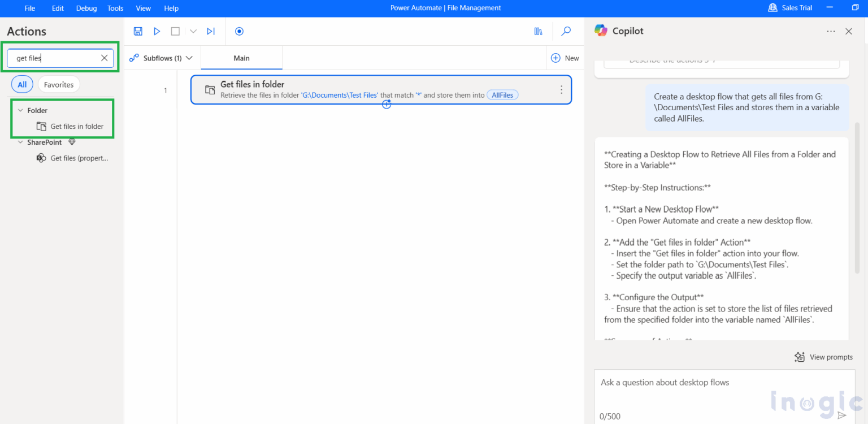Switch to the Main subflow tab
Screen dimensions: 868x424
[x=241, y=58]
